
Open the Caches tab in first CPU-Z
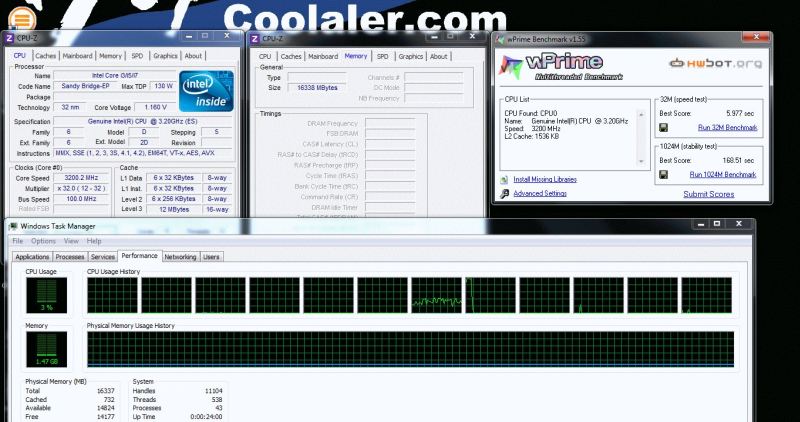pyautogui.click(x=45, y=56)
